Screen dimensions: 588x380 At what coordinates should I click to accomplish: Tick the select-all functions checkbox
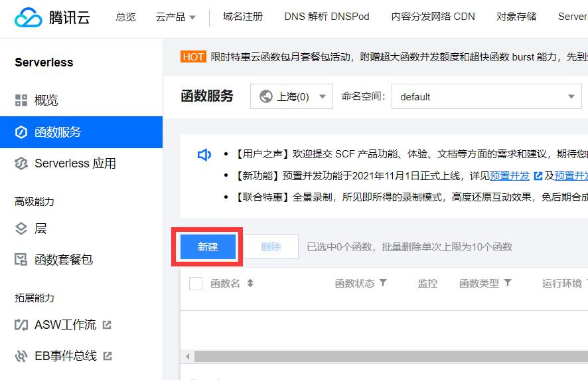pyautogui.click(x=196, y=284)
